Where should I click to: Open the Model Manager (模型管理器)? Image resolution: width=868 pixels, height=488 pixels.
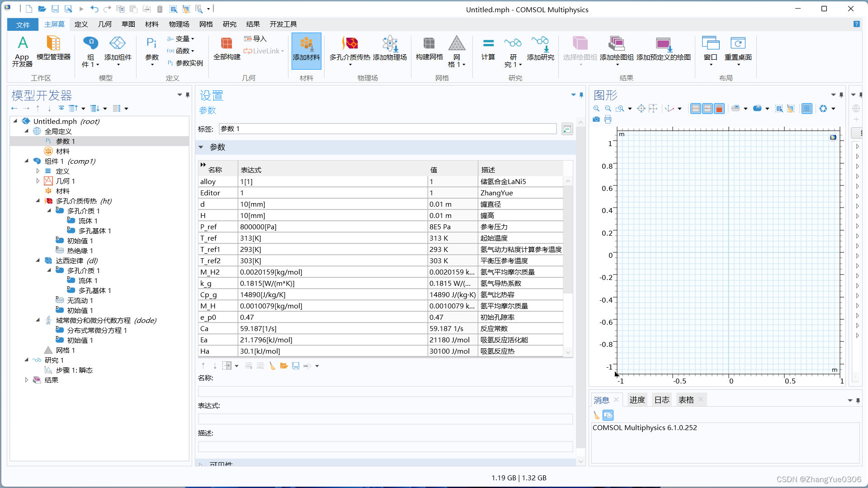(x=53, y=48)
